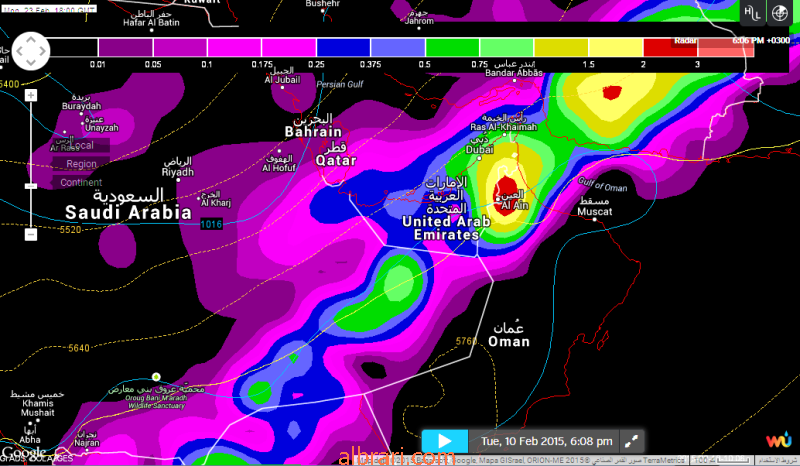Click the dark blue 0.25 legend swatch
This screenshot has width=800, height=466.
point(343,47)
